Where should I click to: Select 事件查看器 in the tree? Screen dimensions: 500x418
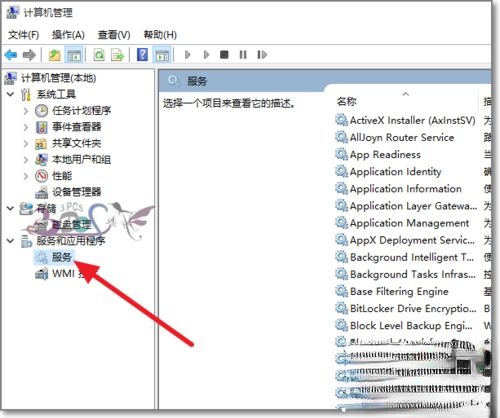pos(77,127)
